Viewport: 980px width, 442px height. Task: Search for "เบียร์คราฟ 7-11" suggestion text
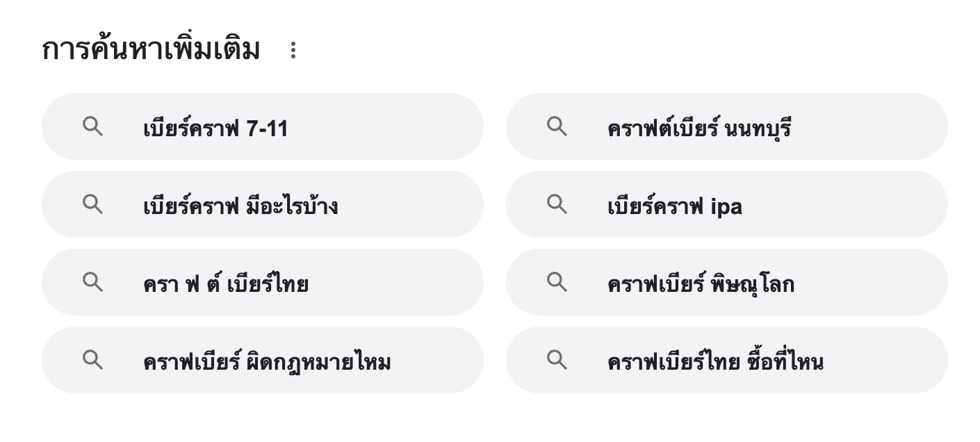coord(215,129)
